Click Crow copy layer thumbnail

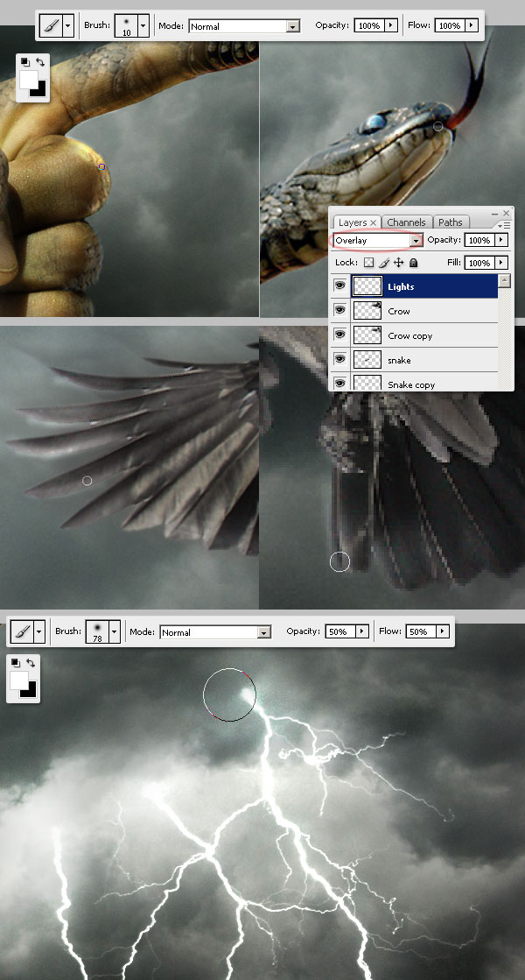367,335
